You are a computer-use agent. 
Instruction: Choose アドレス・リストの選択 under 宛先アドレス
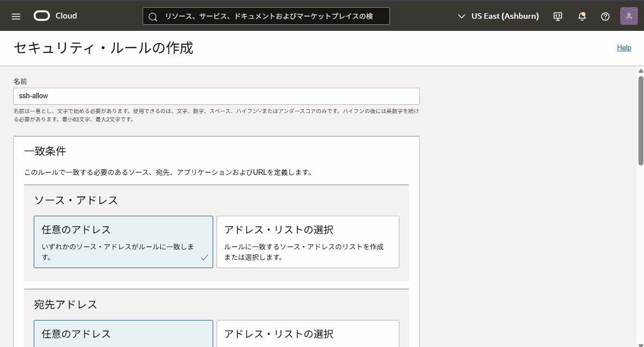coord(307,333)
